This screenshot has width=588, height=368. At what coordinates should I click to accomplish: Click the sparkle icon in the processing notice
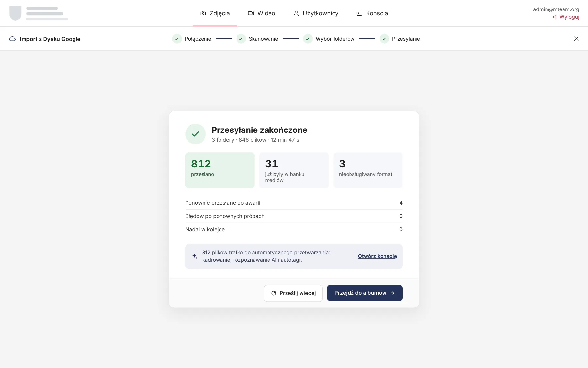(x=195, y=256)
